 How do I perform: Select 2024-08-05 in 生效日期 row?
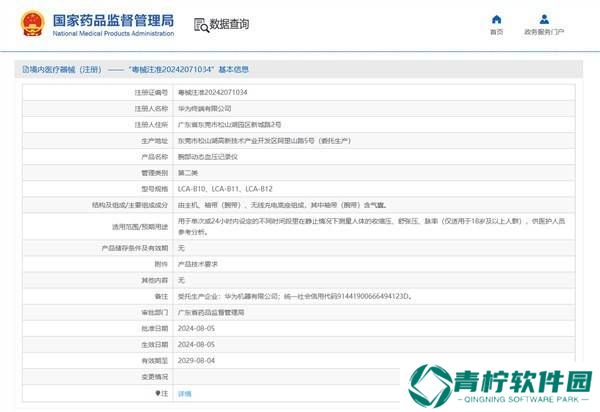(x=196, y=344)
